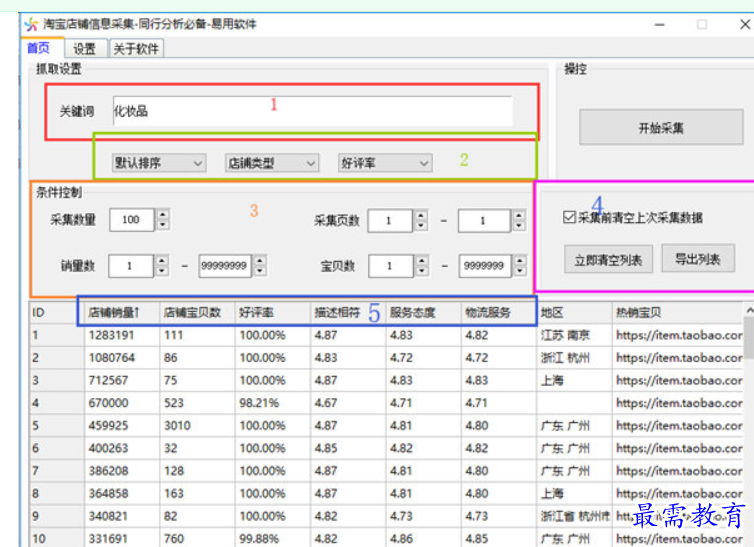Open the 好评率 dropdown
The height and width of the screenshot is (547, 754).
pos(385,163)
